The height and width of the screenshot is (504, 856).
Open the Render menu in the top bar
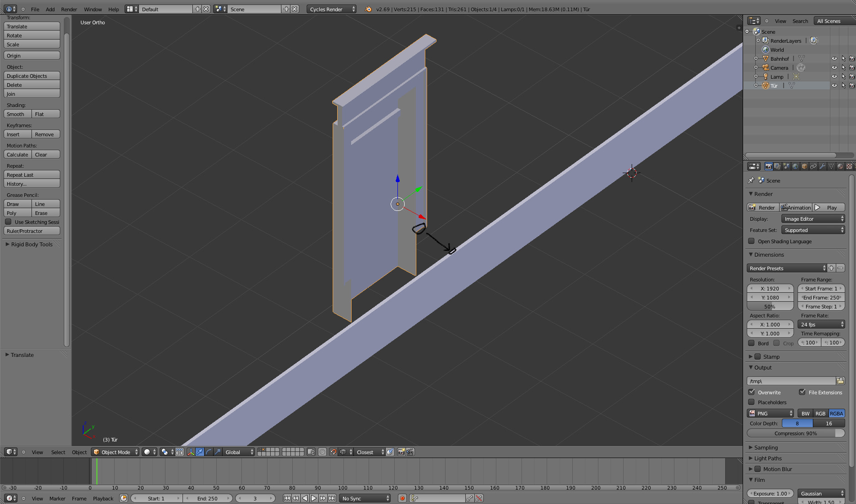[x=69, y=9]
